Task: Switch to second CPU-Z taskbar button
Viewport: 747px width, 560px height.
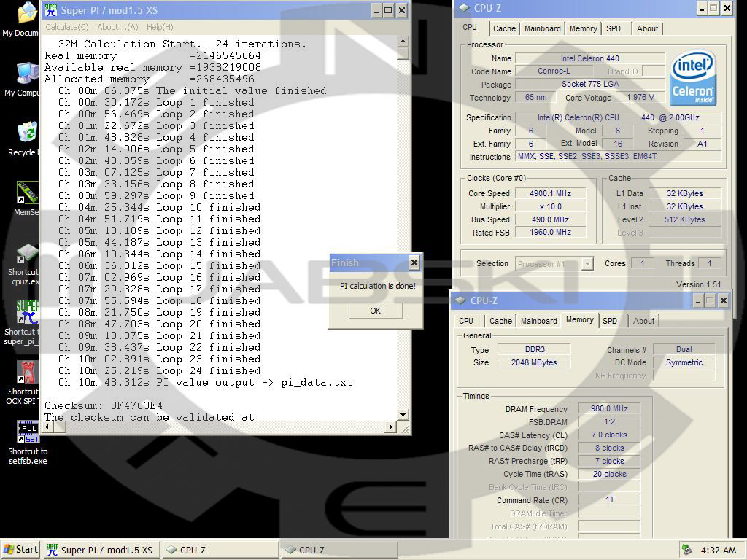Action: click(338, 550)
